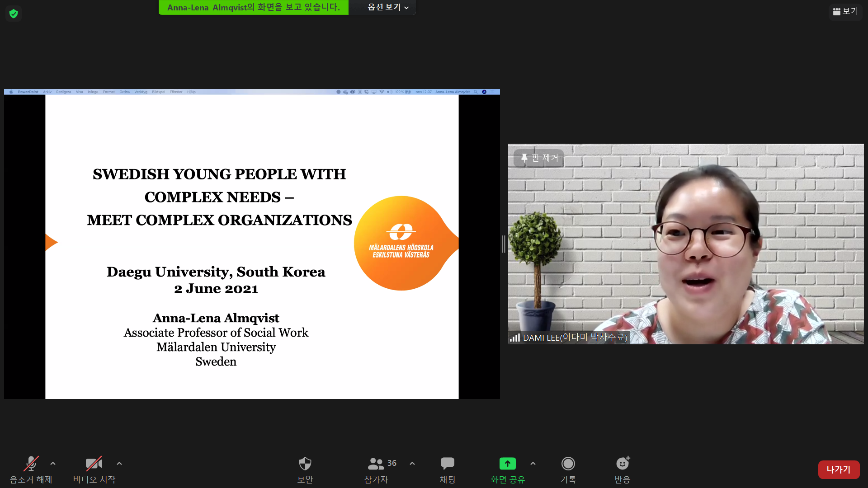Open the 참가자 participants panel
The height and width of the screenshot is (488, 868).
click(376, 469)
